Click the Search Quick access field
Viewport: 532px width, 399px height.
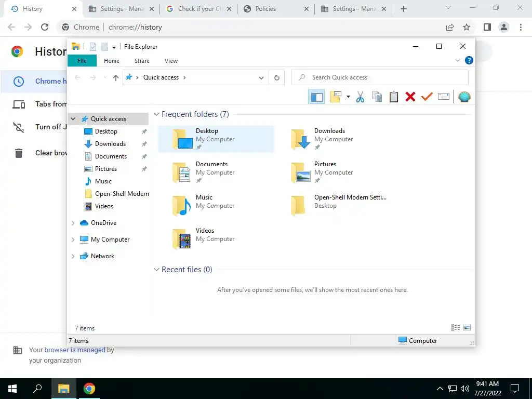[x=380, y=77]
